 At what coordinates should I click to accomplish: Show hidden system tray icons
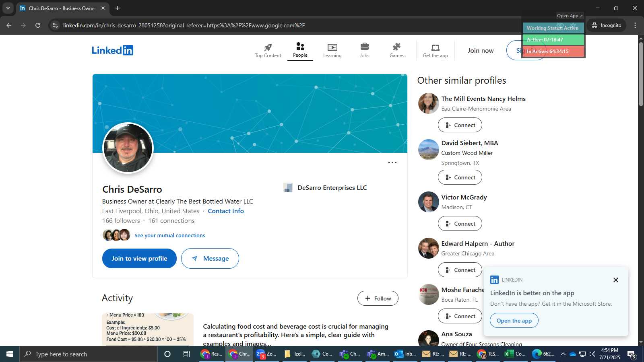[563, 354]
